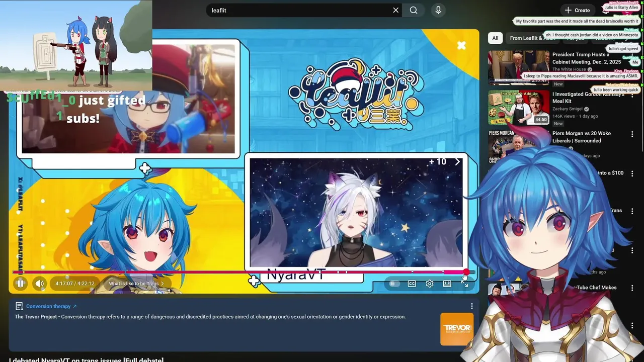Pause the video with the pause button
644x362 pixels.
pos(20,284)
